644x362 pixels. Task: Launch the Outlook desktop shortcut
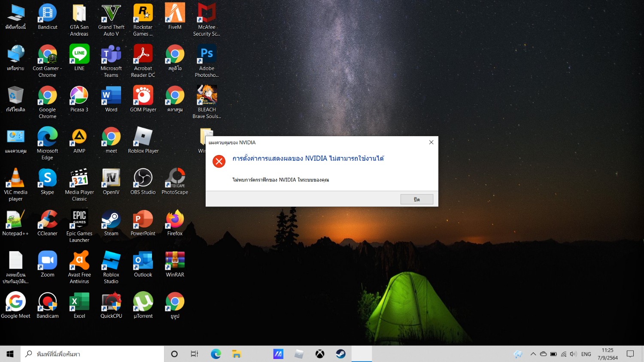(x=143, y=264)
